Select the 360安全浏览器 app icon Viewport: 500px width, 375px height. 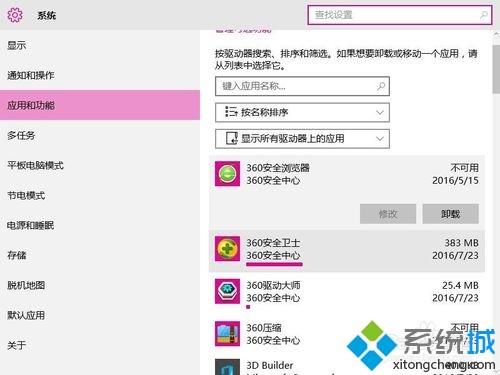coord(227,174)
